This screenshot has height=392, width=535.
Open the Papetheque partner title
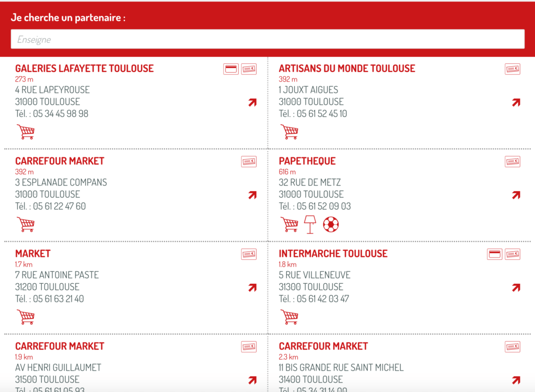(307, 161)
